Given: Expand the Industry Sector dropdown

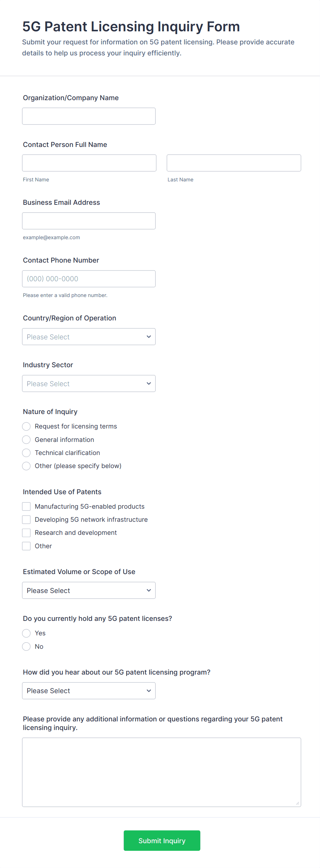Looking at the screenshot, I should click(89, 383).
